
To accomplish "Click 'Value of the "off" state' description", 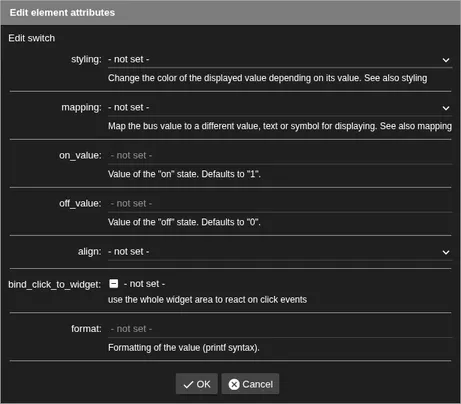I will [184, 222].
